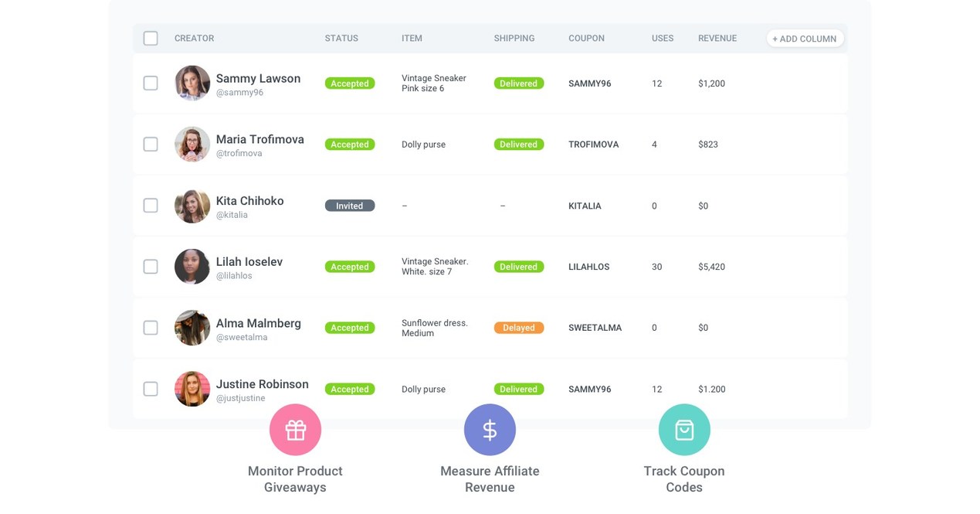Image resolution: width=980 pixels, height=514 pixels.
Task: Sort the table by the REVENUE column header
Action: pyautogui.click(x=717, y=38)
